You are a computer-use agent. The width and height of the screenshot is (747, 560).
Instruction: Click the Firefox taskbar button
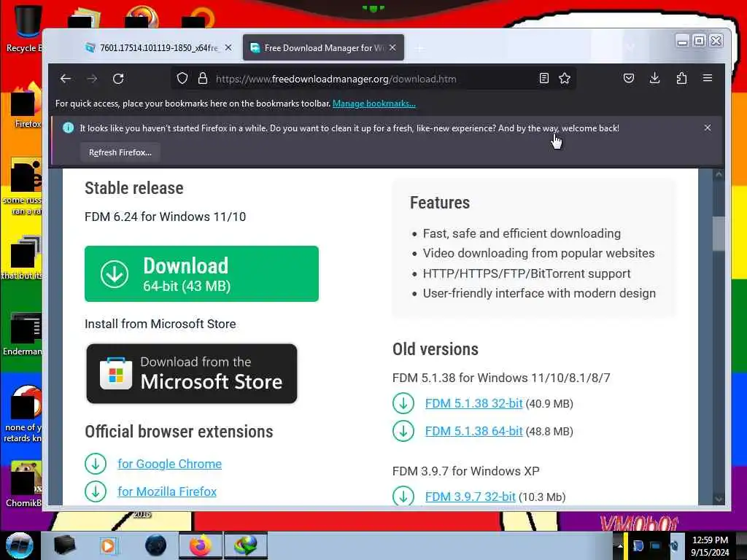click(x=201, y=545)
